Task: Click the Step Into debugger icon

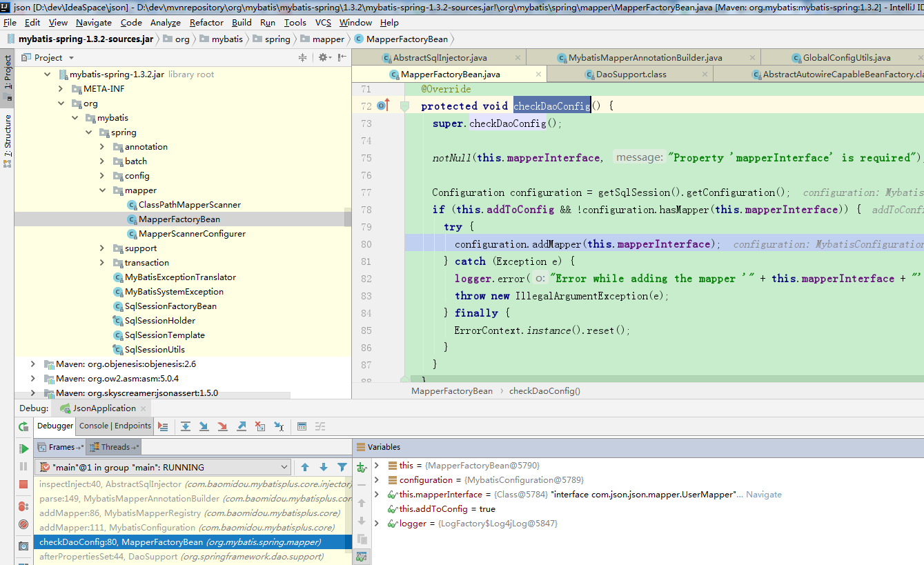Action: pos(204,426)
